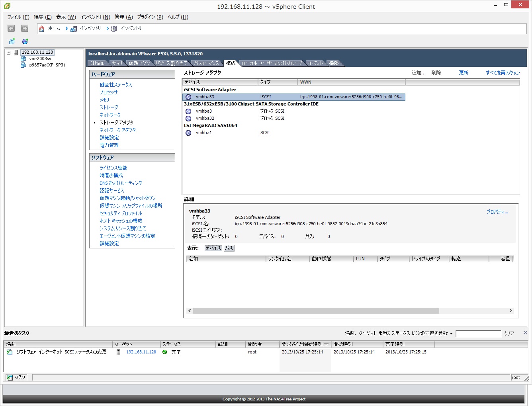This screenshot has height=406, width=532.
Task: Switch detail view to パス
Action: (x=229, y=248)
